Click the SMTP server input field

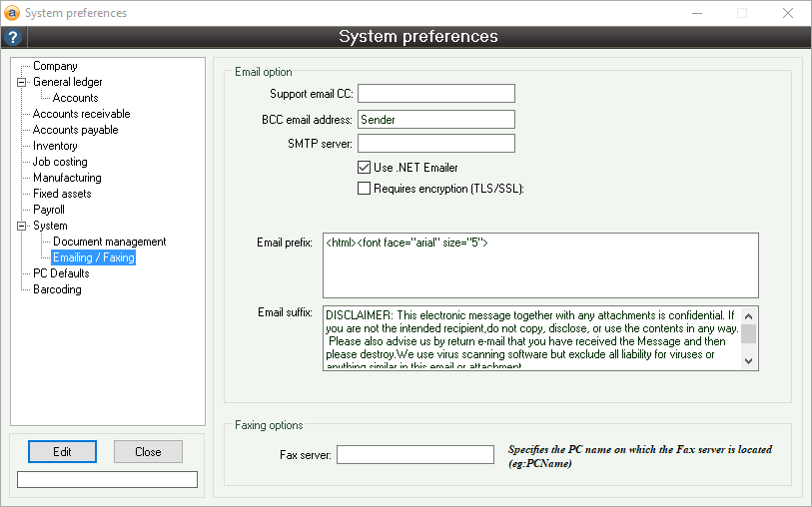point(435,144)
